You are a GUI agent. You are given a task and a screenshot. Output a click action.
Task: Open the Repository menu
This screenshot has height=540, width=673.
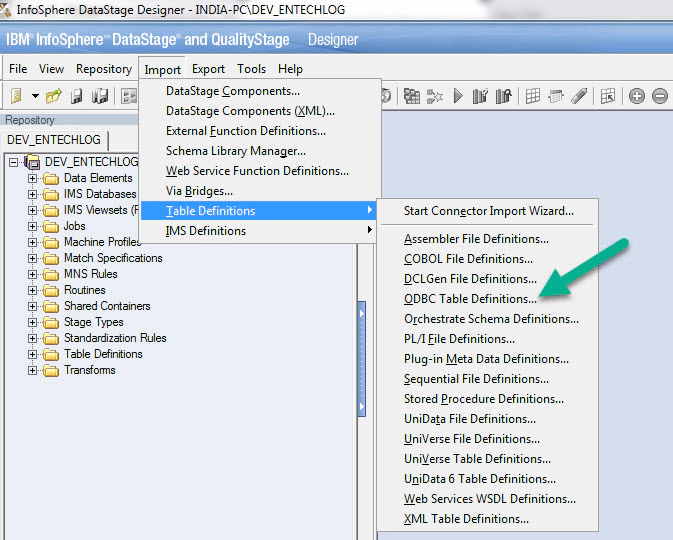[104, 69]
